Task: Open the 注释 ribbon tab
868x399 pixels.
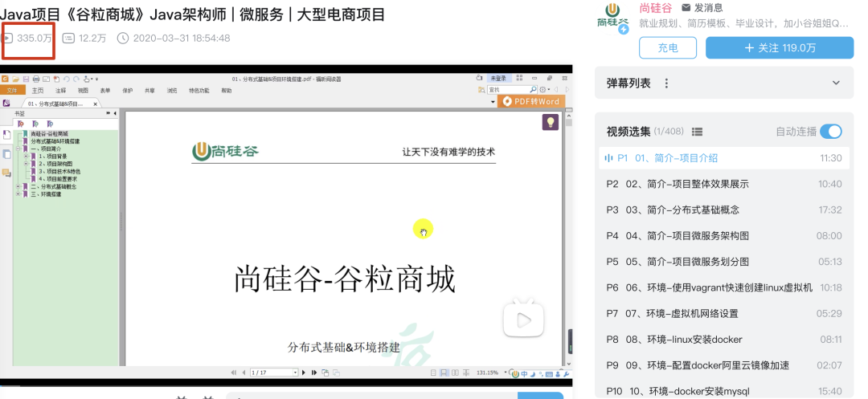Action: tap(61, 90)
